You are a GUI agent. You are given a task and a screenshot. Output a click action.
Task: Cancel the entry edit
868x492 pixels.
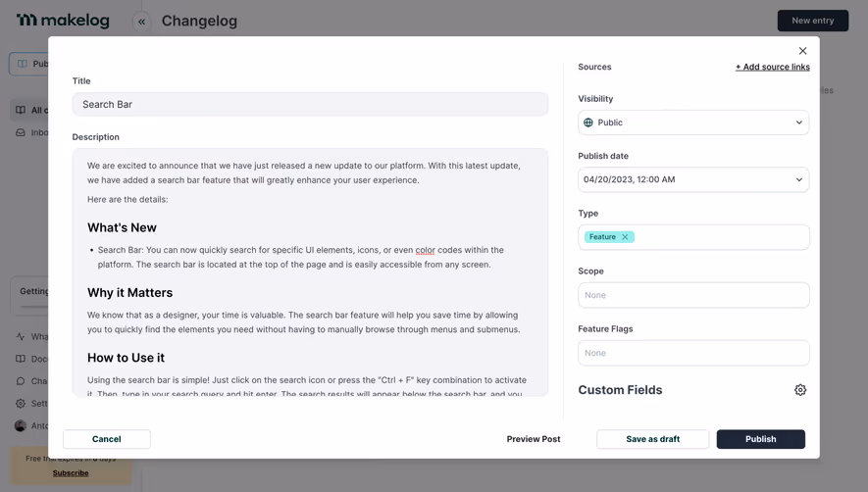(x=106, y=439)
